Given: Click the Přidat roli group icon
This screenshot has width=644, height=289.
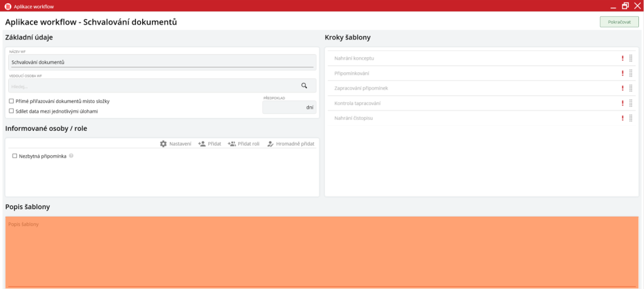Looking at the screenshot, I should pos(232,144).
